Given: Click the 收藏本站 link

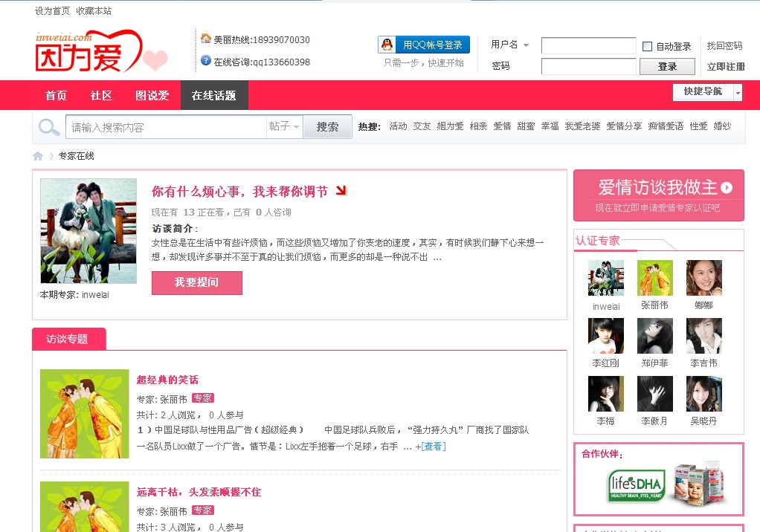Looking at the screenshot, I should click(94, 10).
